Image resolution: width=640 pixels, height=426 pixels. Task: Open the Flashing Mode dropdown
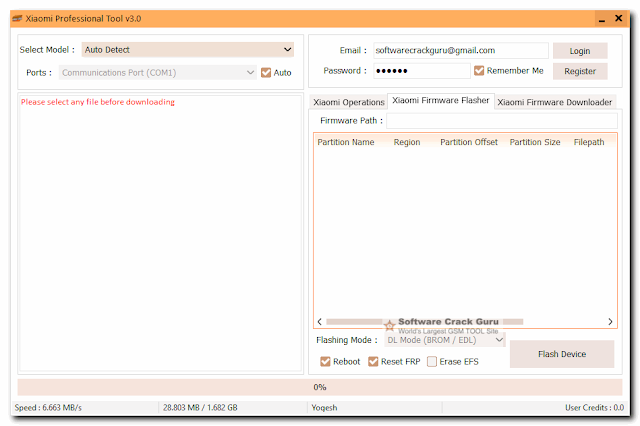(x=444, y=340)
